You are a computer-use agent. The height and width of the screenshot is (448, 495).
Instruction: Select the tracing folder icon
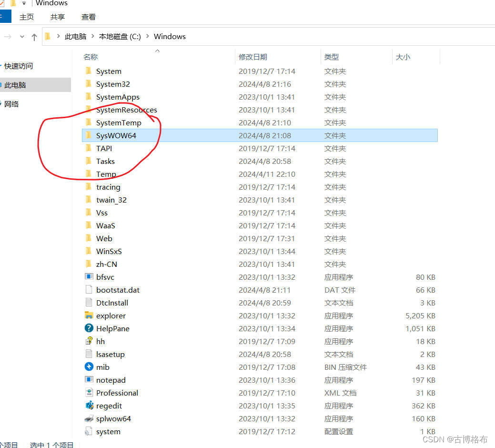click(89, 187)
